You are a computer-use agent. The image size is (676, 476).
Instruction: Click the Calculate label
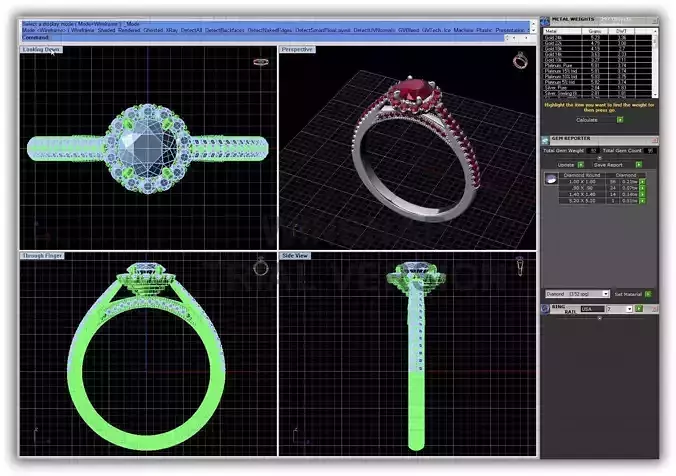pos(587,120)
